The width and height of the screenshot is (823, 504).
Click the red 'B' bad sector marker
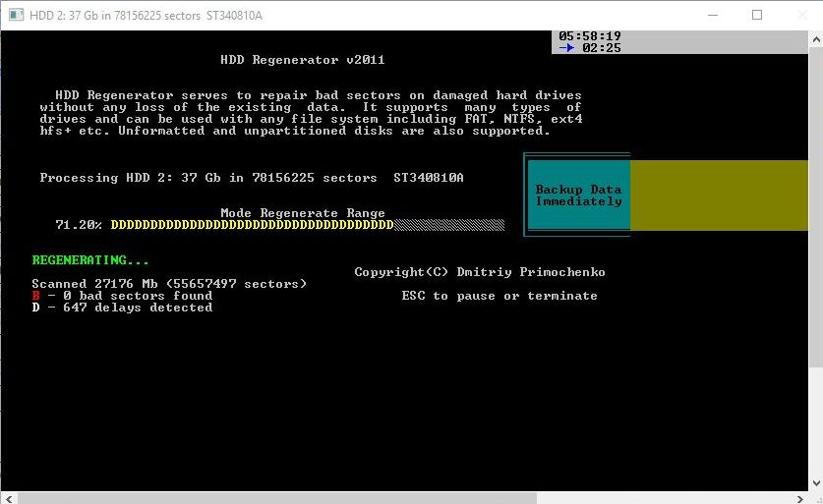(35, 296)
